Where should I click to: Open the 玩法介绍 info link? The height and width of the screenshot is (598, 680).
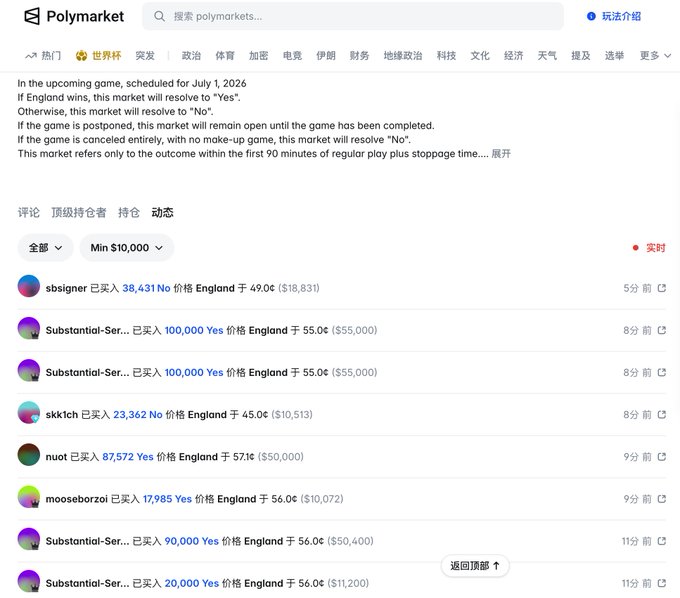click(x=614, y=16)
